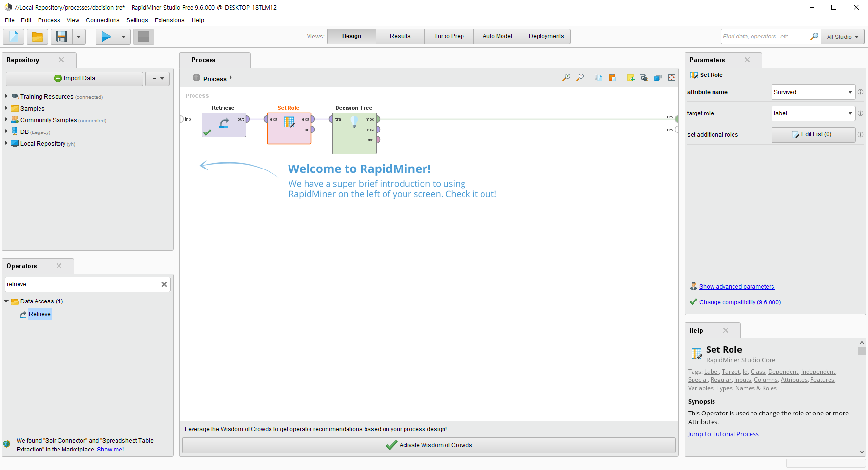
Task: Open a process via the folder icon
Action: (37, 37)
